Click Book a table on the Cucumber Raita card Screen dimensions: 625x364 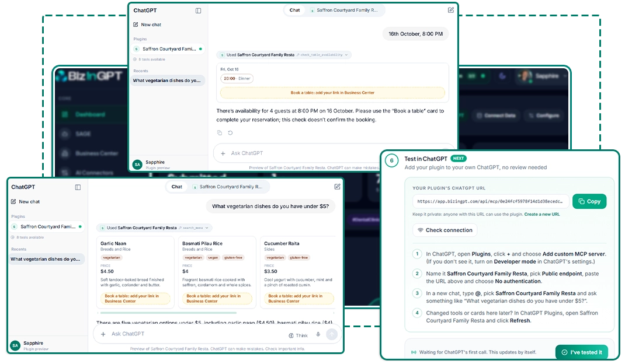coord(299,299)
